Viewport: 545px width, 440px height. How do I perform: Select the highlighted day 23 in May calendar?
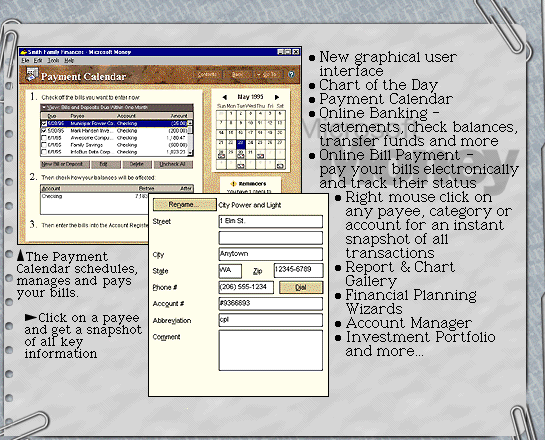click(241, 144)
